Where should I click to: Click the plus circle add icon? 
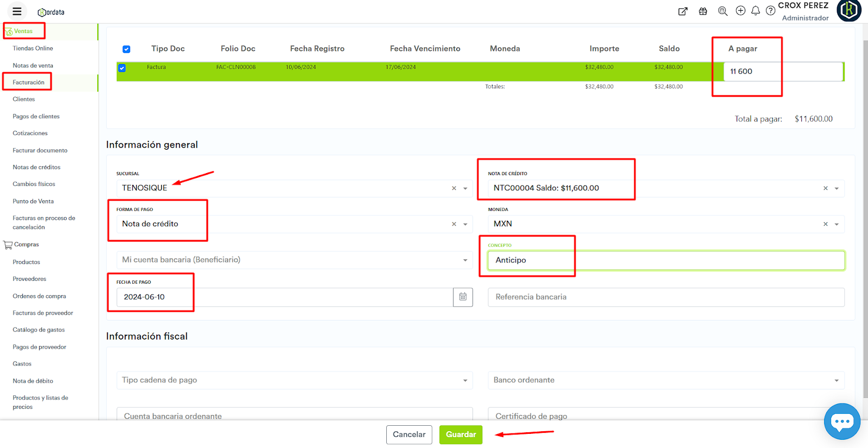(x=741, y=11)
